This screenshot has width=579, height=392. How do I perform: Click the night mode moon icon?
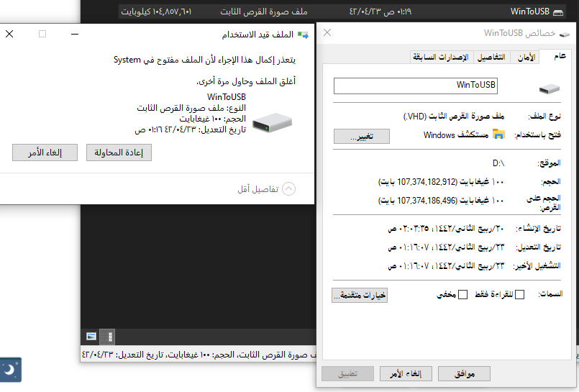pos(10,369)
